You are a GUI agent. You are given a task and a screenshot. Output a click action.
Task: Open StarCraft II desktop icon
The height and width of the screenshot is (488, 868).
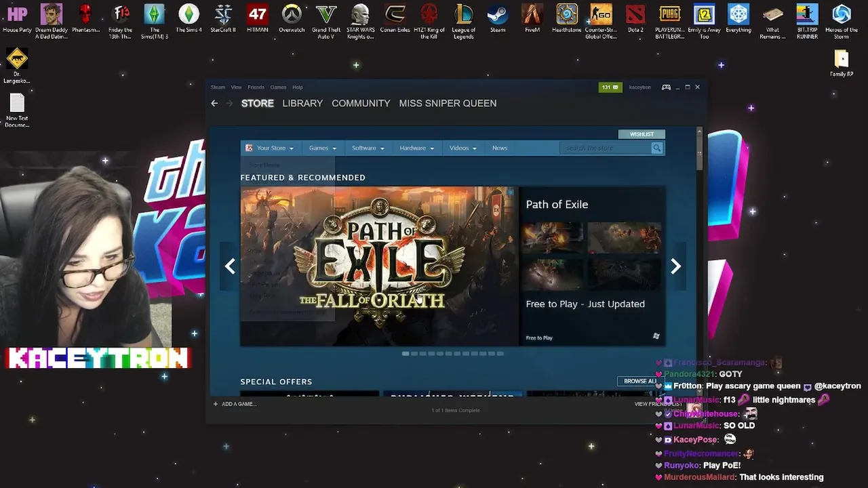tap(223, 20)
